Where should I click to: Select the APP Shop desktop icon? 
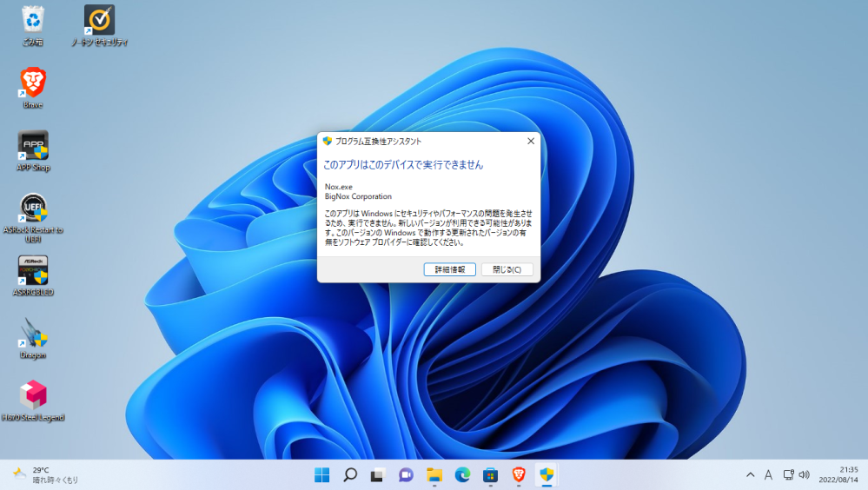(x=33, y=150)
